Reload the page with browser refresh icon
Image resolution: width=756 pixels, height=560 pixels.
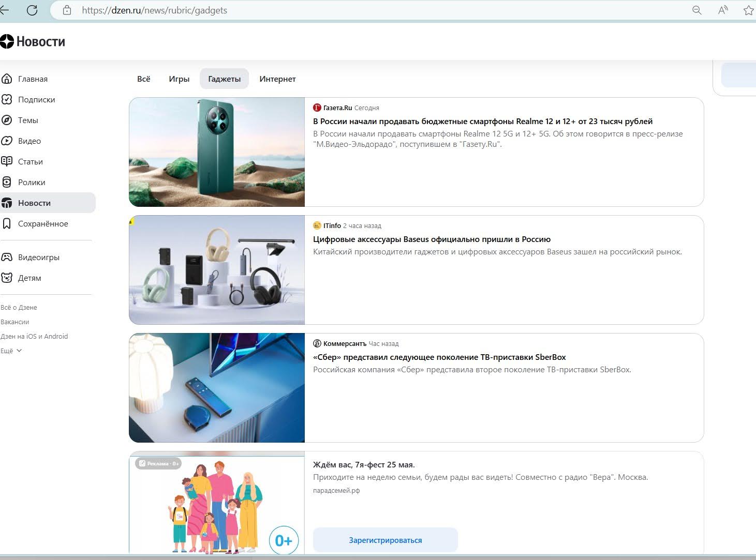coord(32,10)
